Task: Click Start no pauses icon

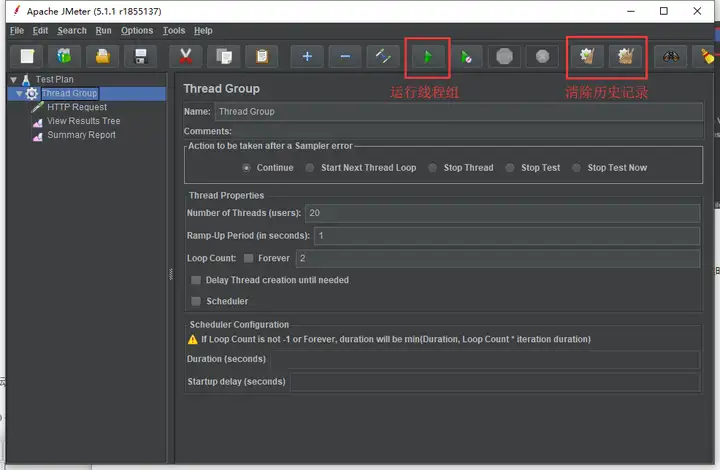Action: click(466, 56)
